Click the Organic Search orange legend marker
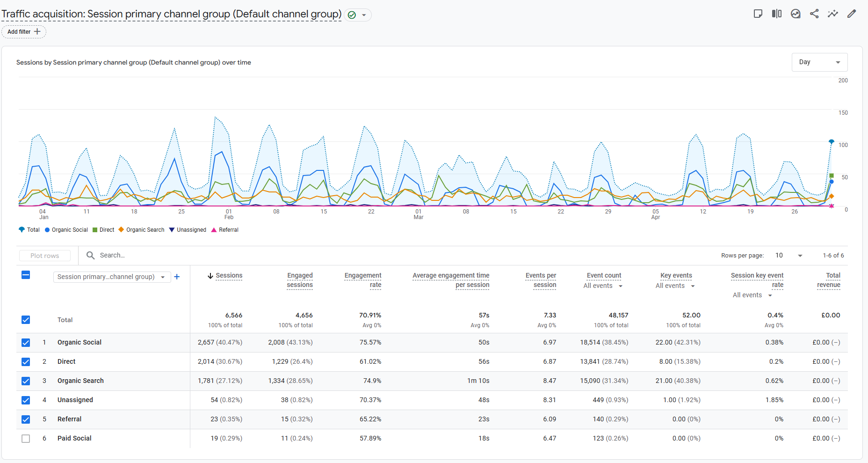The height and width of the screenshot is (463, 868). (x=121, y=230)
